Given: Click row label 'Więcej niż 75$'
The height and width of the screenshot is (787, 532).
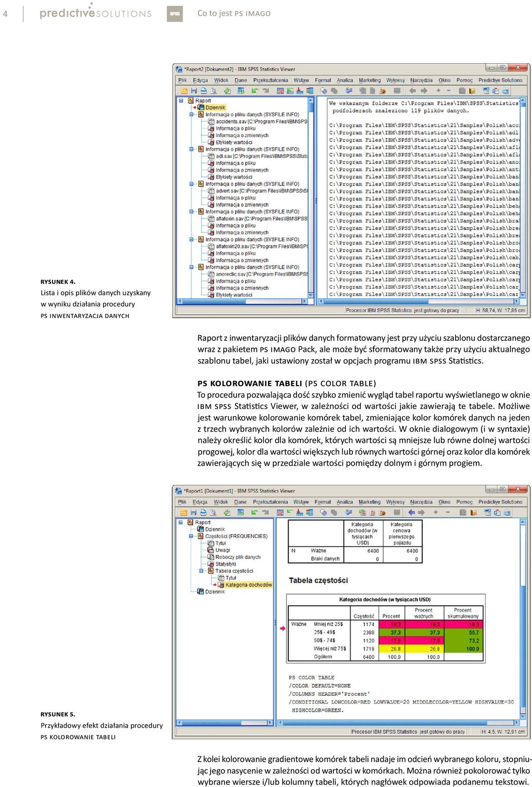Looking at the screenshot, I should coord(330,648).
